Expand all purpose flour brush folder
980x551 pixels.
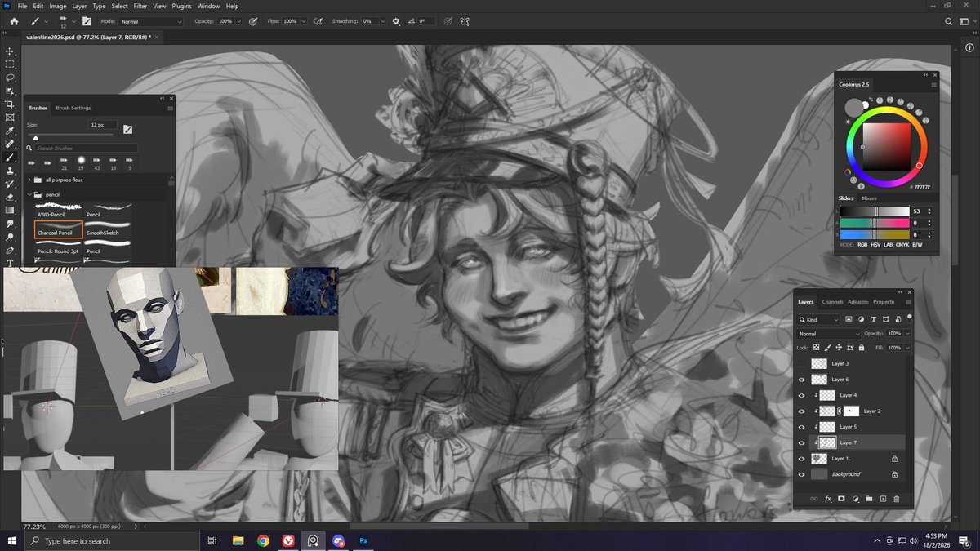click(30, 180)
